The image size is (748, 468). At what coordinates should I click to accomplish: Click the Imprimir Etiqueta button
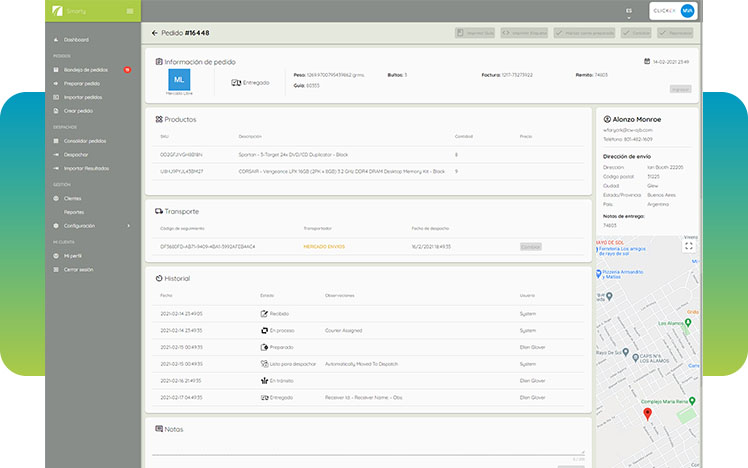(524, 33)
